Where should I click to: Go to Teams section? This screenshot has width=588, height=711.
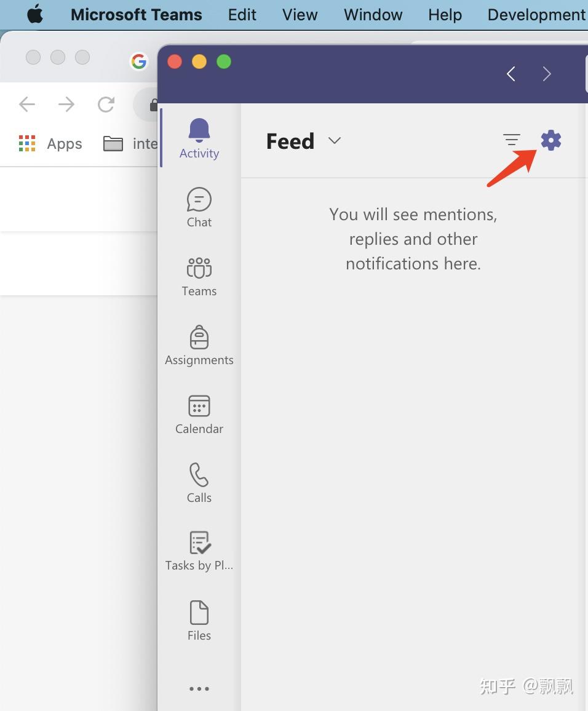pos(199,277)
